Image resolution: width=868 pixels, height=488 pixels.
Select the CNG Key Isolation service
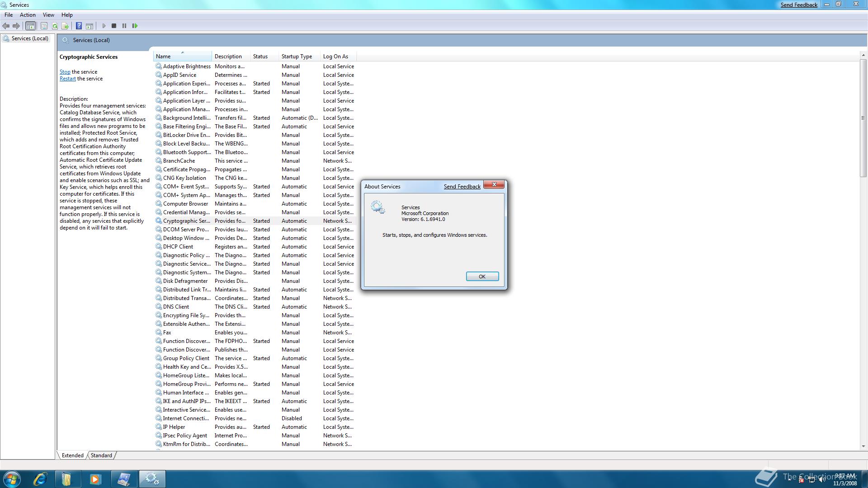(x=255, y=178)
